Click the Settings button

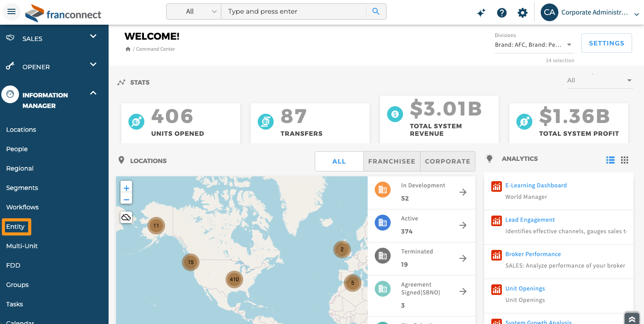point(606,43)
